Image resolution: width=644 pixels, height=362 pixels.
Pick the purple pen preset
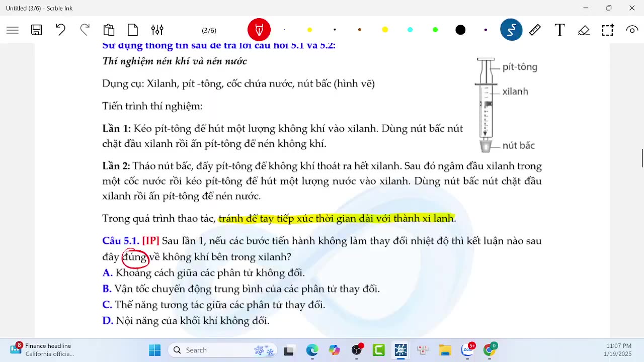(486, 30)
